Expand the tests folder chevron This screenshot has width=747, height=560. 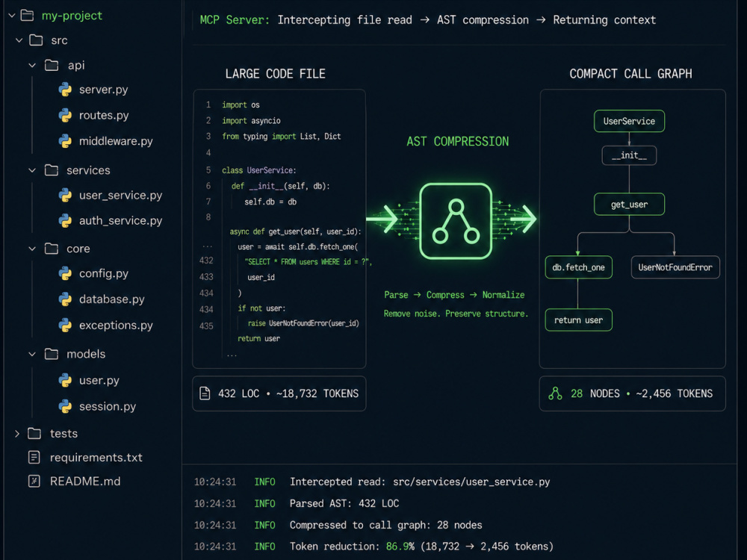pos(17,433)
